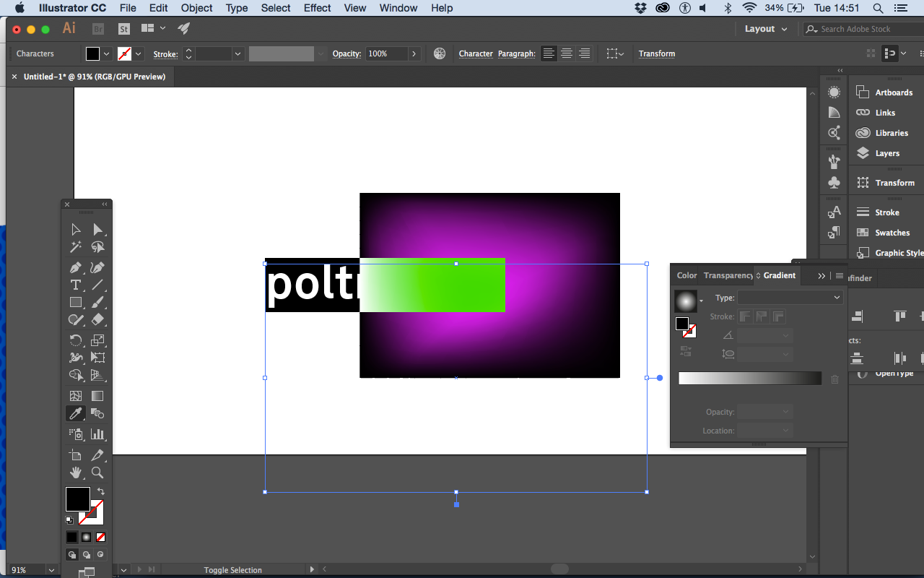Open Adobe Bridge via Br icon
The width and height of the screenshot is (924, 578).
pyautogui.click(x=98, y=29)
